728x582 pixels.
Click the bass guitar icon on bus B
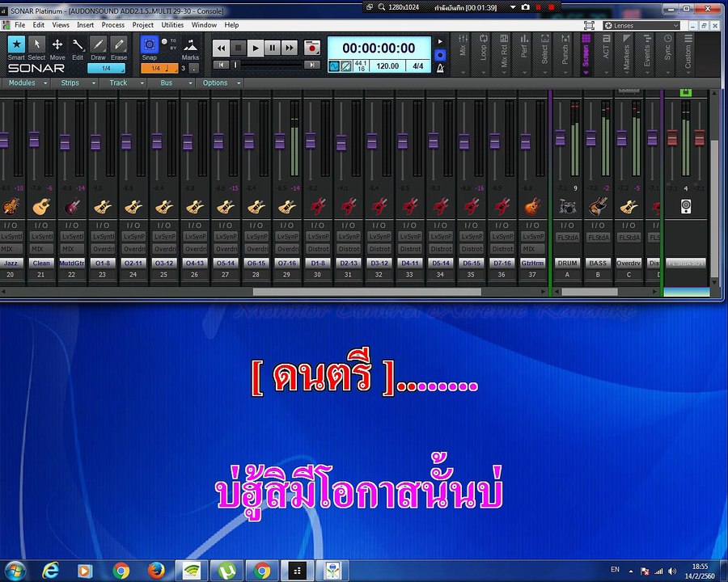click(x=598, y=206)
